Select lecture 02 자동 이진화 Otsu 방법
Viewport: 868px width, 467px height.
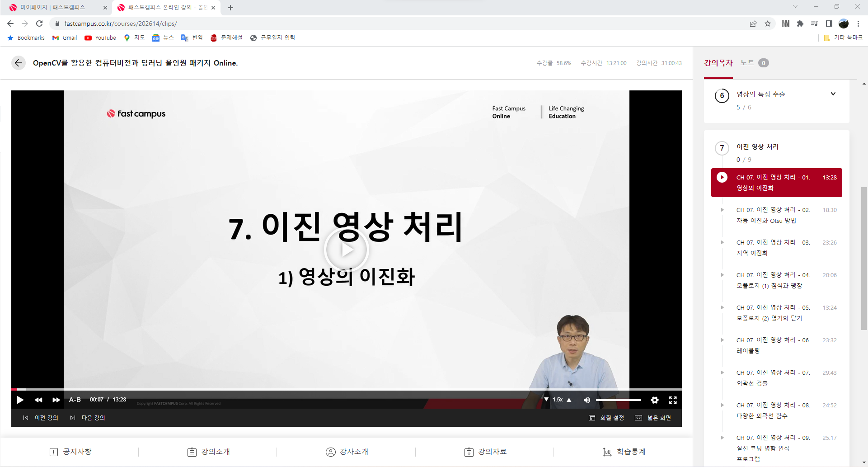[777, 215]
